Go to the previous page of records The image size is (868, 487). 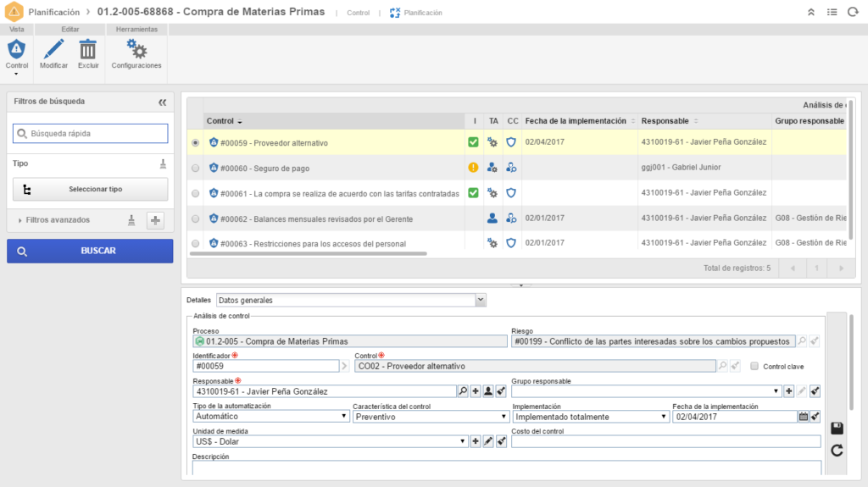793,268
